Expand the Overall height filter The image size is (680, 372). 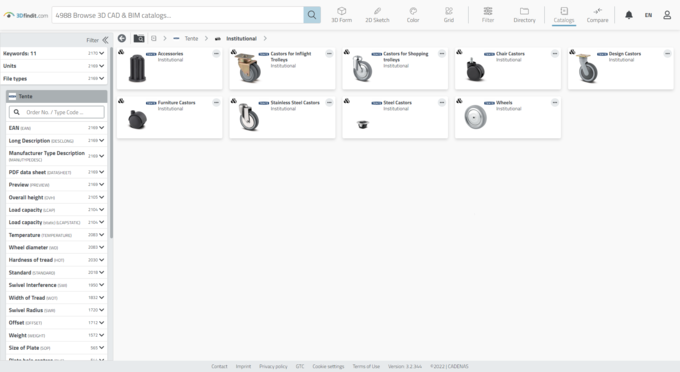click(56, 197)
